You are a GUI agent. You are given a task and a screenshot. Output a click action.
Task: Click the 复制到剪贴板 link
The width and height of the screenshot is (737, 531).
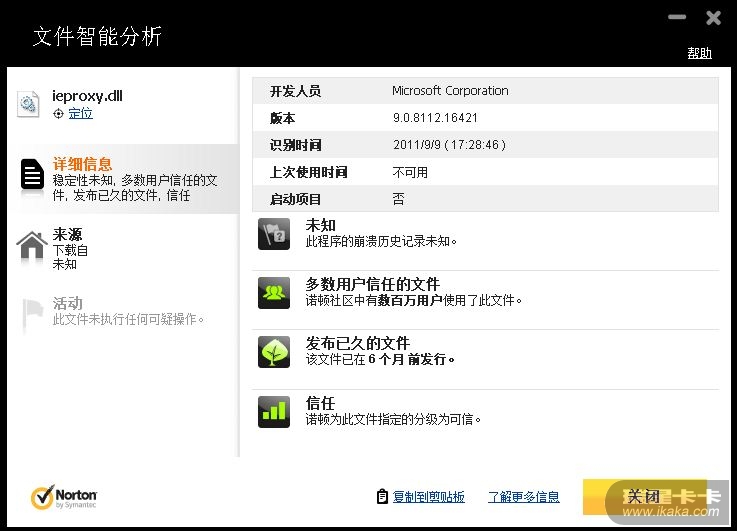click(x=429, y=497)
